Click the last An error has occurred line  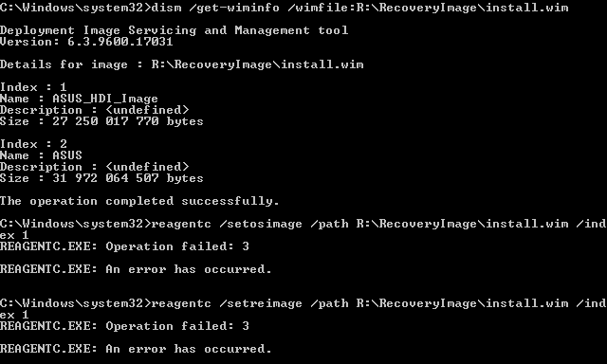click(136, 349)
